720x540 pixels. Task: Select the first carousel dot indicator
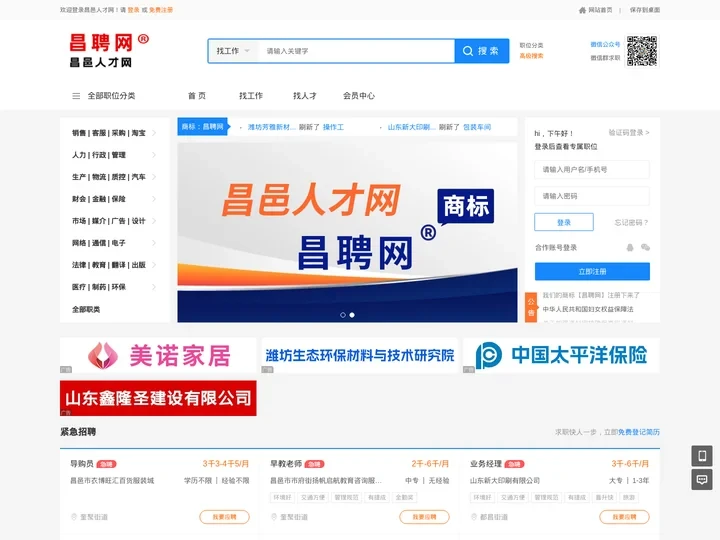click(343, 315)
